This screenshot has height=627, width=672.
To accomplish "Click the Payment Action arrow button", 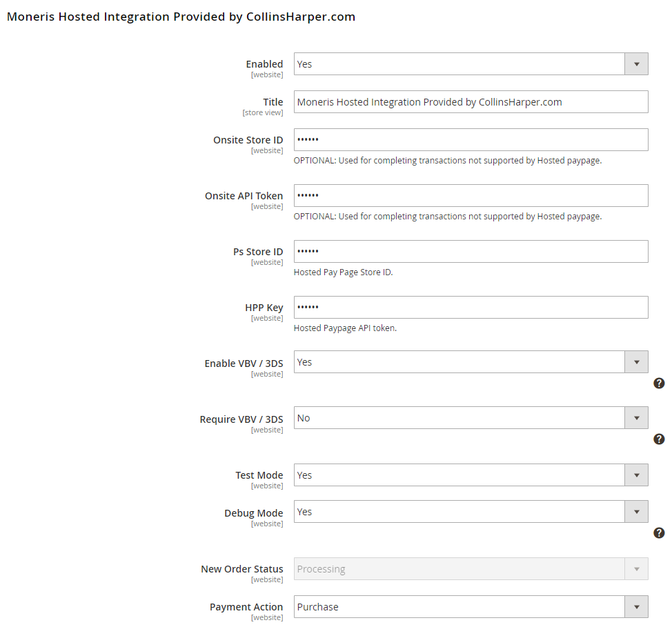I will click(636, 606).
